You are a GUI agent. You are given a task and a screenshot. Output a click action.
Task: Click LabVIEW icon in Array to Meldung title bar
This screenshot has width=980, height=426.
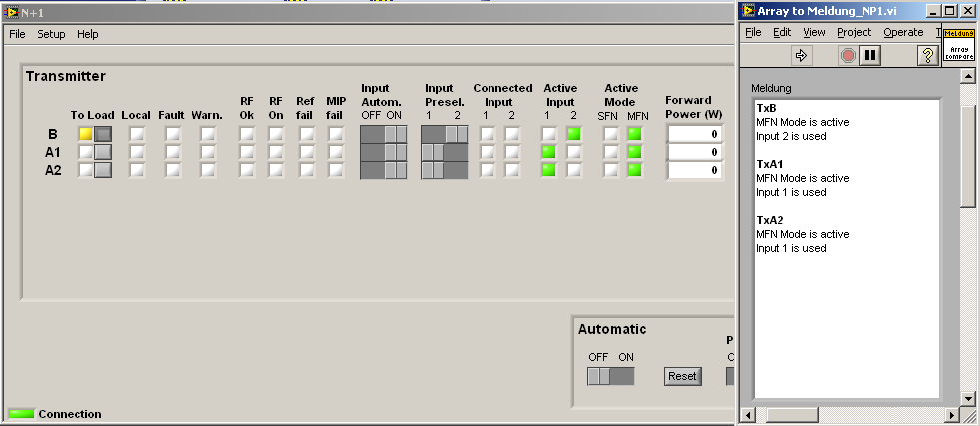pos(748,11)
